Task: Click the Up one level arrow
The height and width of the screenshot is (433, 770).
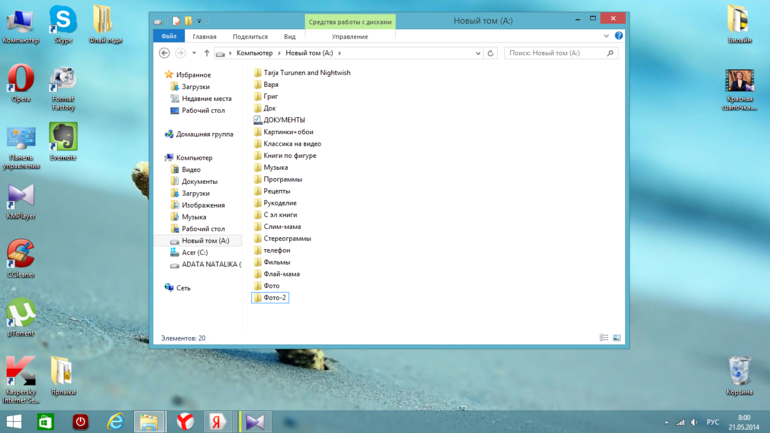Action: (207, 53)
